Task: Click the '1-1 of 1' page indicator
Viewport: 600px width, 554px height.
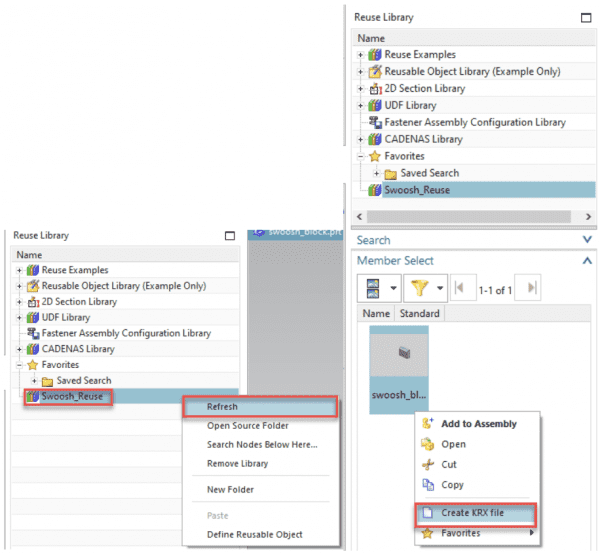Action: 495,290
